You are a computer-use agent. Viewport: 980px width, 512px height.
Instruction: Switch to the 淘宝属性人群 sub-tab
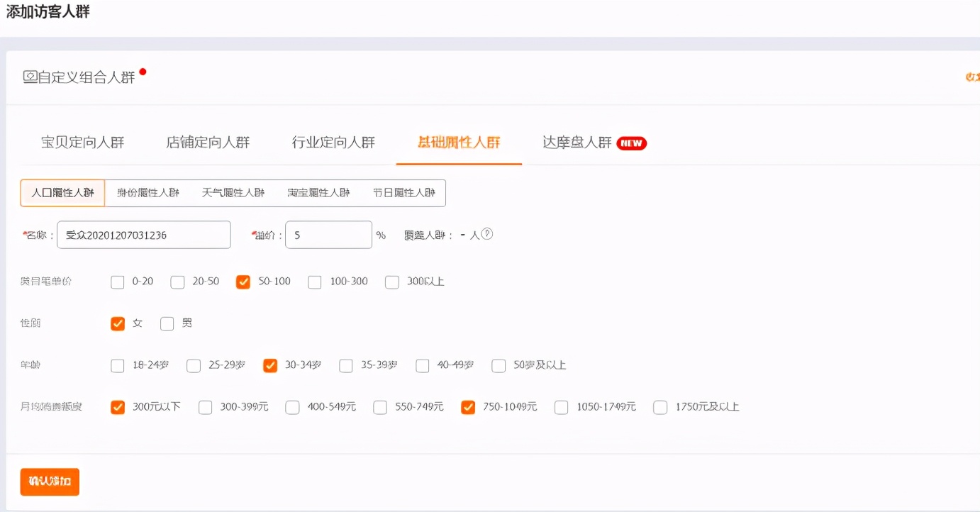318,192
